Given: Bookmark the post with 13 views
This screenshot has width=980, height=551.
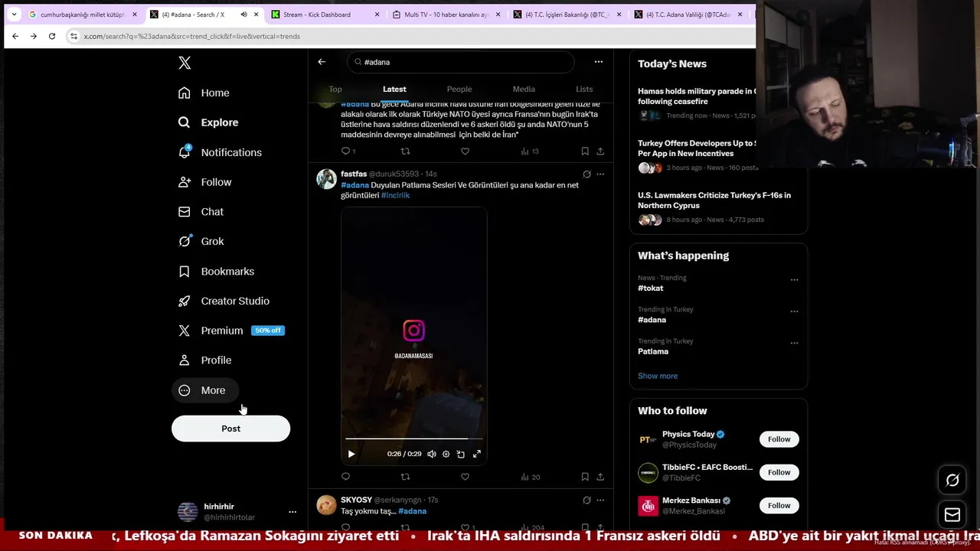Looking at the screenshot, I should click(585, 152).
